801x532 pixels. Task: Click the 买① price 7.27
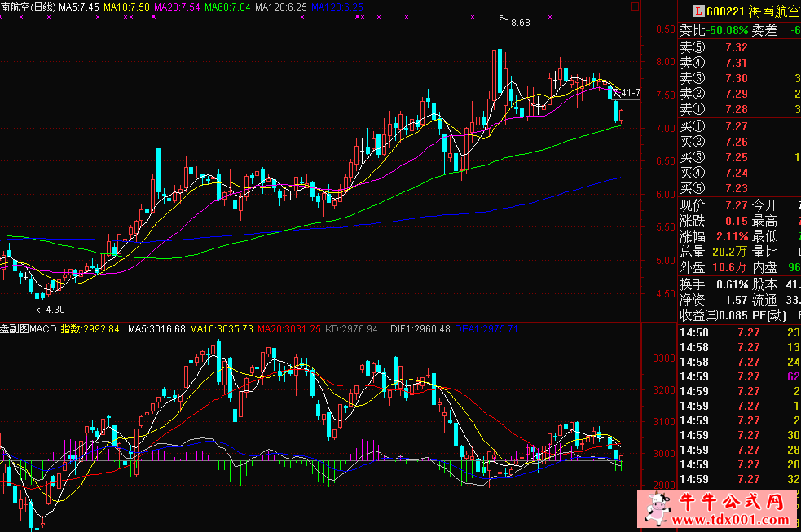pos(737,126)
